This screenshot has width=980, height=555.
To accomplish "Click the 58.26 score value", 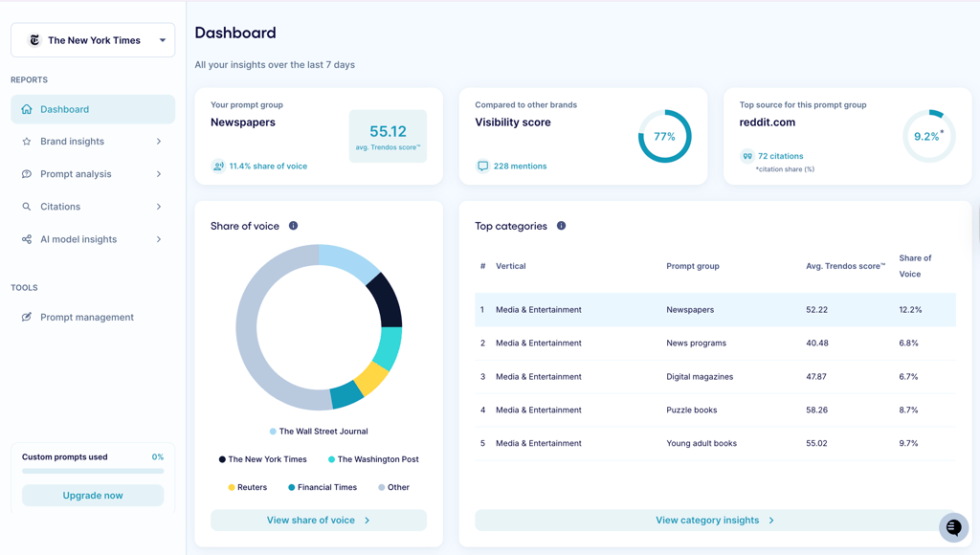I will point(816,410).
